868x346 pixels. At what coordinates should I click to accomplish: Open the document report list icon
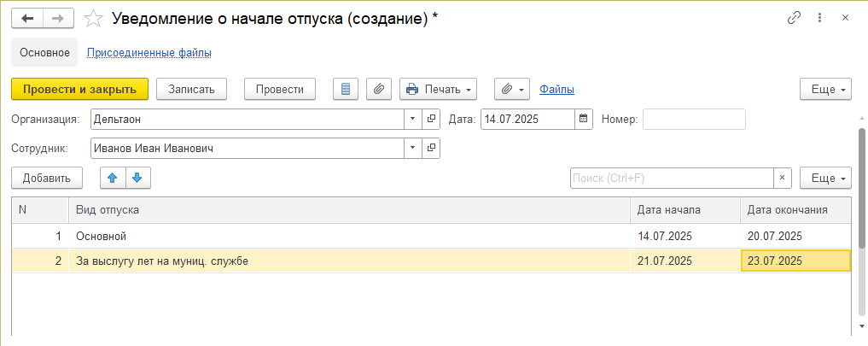[345, 89]
